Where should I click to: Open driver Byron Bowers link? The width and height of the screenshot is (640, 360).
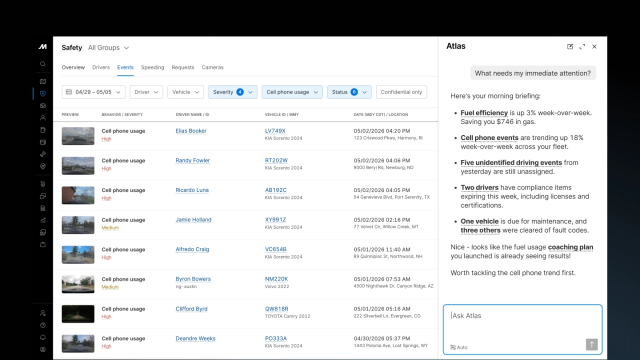(193, 279)
